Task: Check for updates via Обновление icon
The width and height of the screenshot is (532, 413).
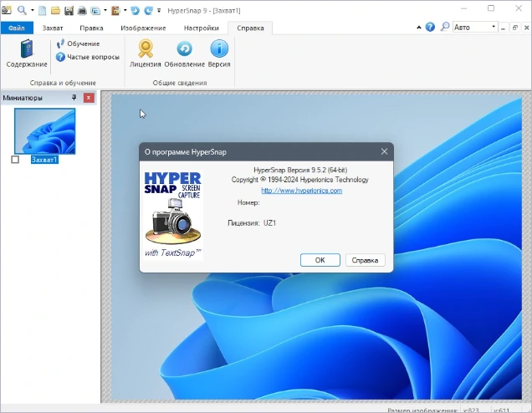Action: point(185,54)
